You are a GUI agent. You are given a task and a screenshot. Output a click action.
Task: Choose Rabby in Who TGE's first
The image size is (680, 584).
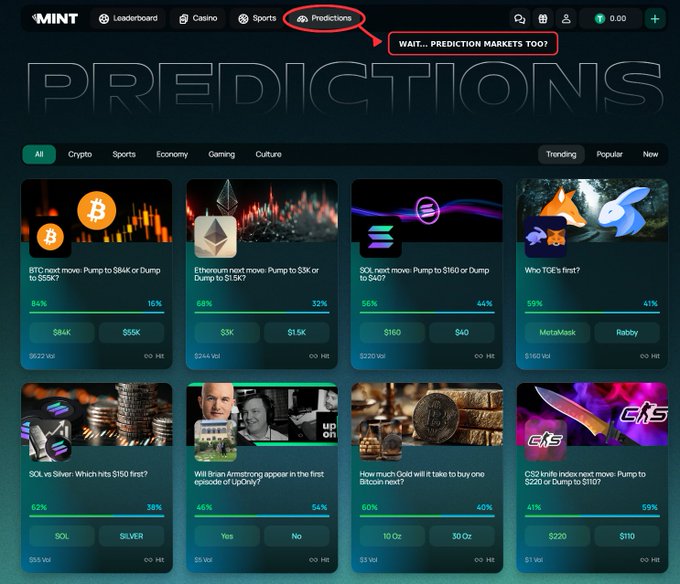pyautogui.click(x=627, y=333)
